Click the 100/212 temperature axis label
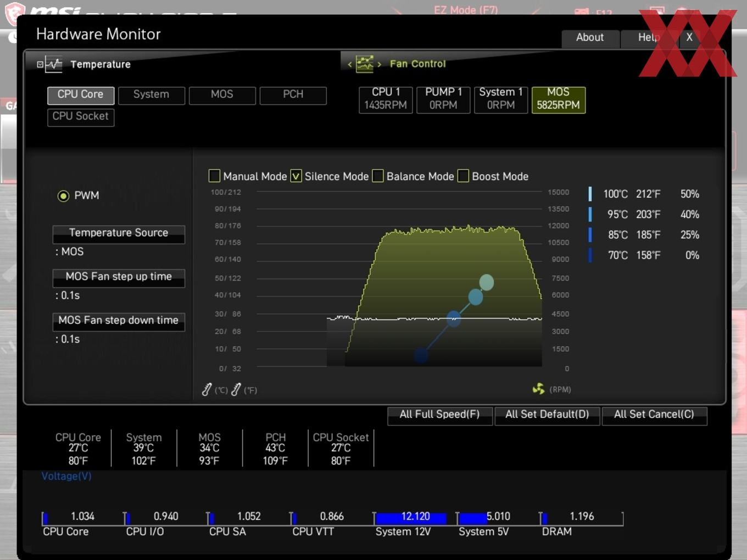This screenshot has height=560, width=747. pos(226,192)
